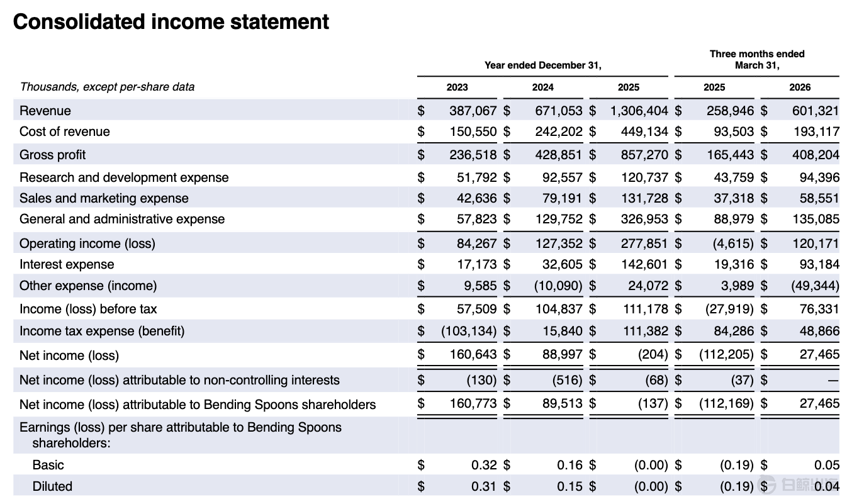Select the 2023 column header
The height and width of the screenshot is (504, 847).
(x=457, y=87)
